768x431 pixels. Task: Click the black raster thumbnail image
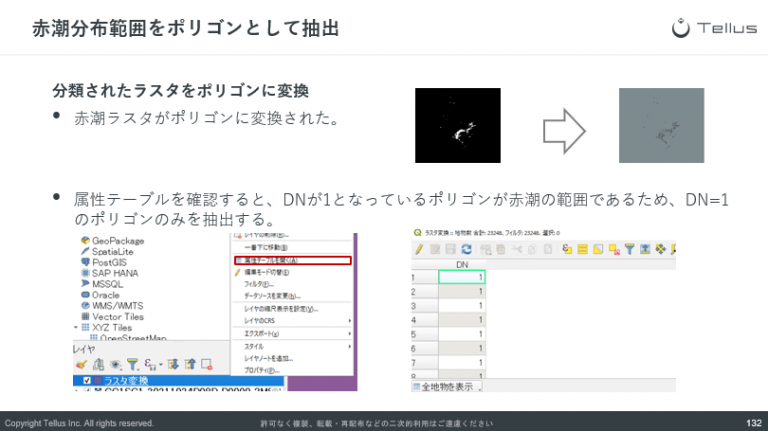click(457, 125)
